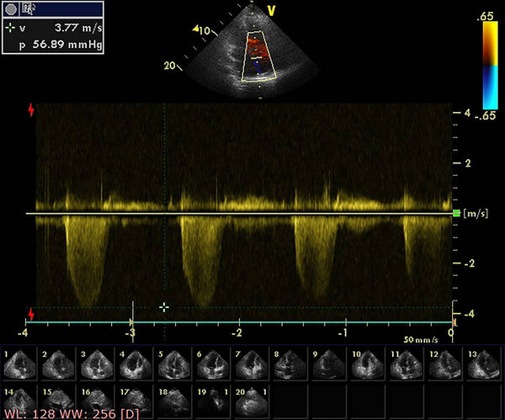Click the red lightning icon above the timeline
The width and height of the screenshot is (505, 420).
(31, 314)
